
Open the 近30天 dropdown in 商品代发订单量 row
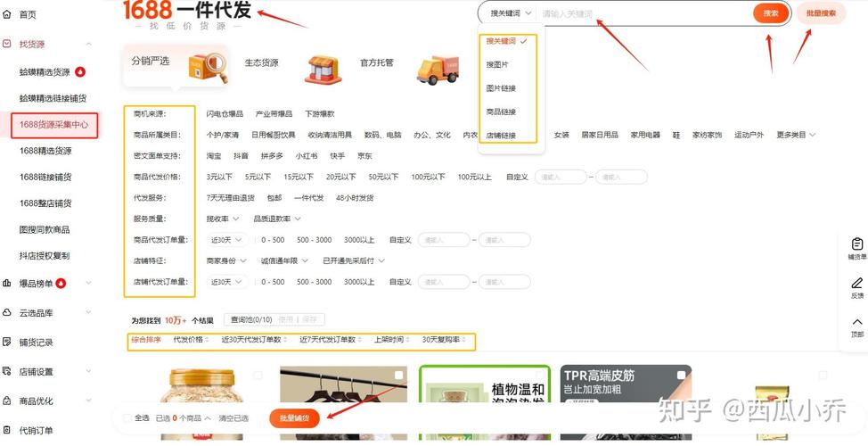(x=227, y=240)
